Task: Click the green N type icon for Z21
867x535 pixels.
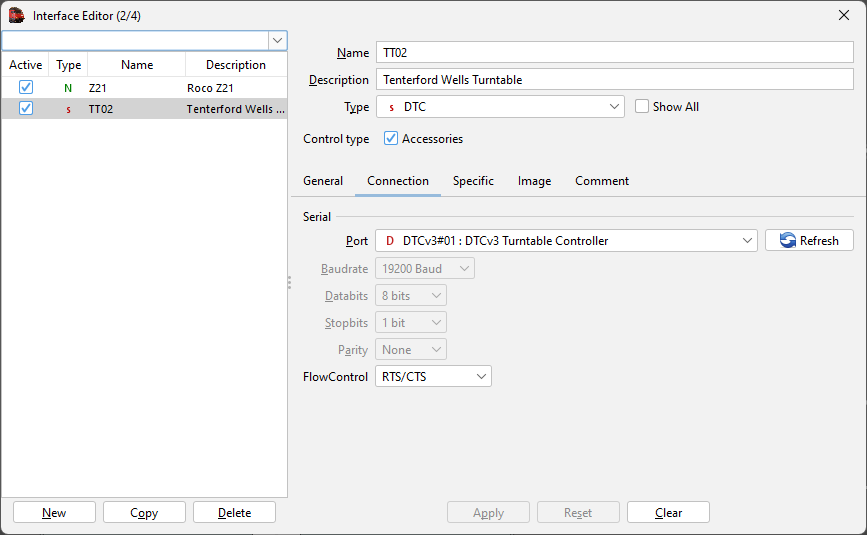Action: point(68,88)
